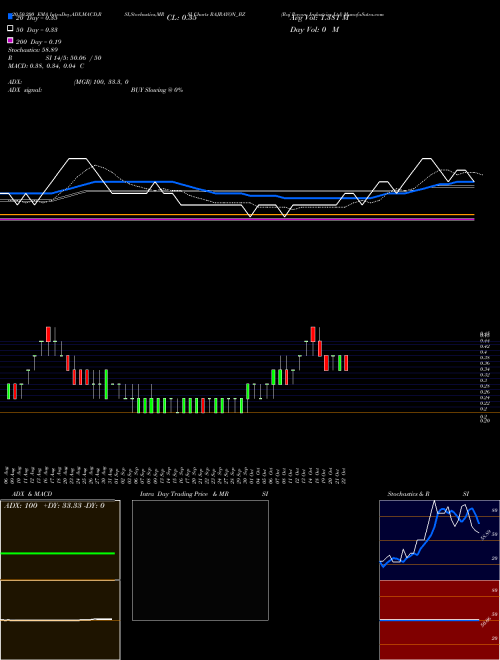Select the '20 Day - 0.33' label
The height and width of the screenshot is (660, 500).
[37, 18]
